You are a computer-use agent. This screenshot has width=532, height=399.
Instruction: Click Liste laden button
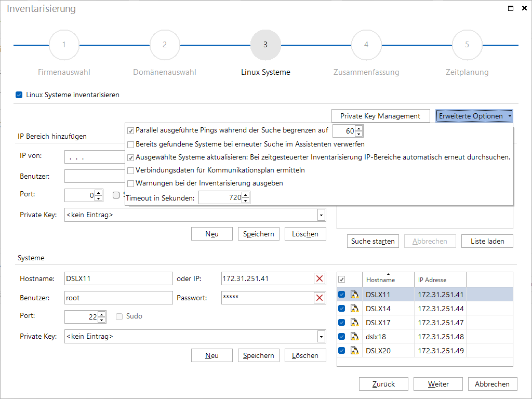click(487, 241)
